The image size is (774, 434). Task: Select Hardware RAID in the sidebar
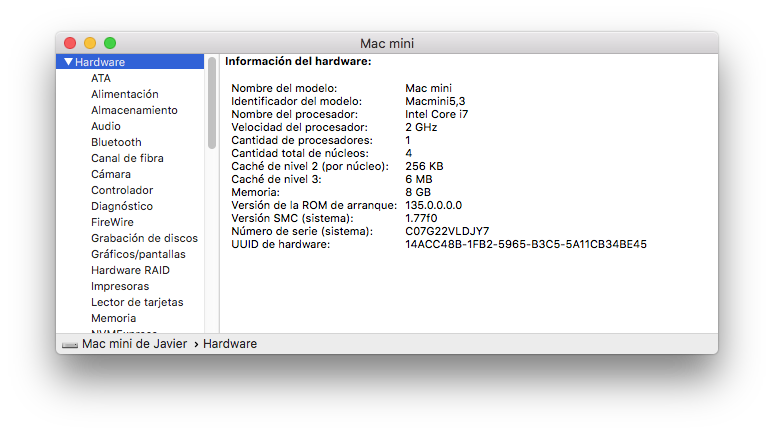click(130, 270)
